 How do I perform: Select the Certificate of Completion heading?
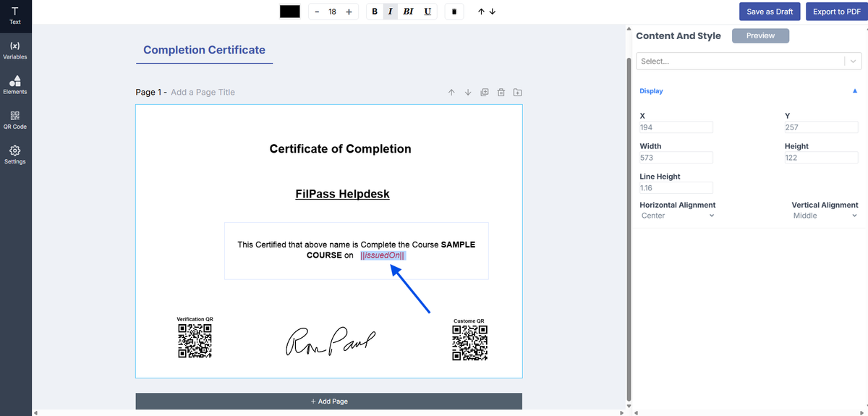click(x=341, y=149)
